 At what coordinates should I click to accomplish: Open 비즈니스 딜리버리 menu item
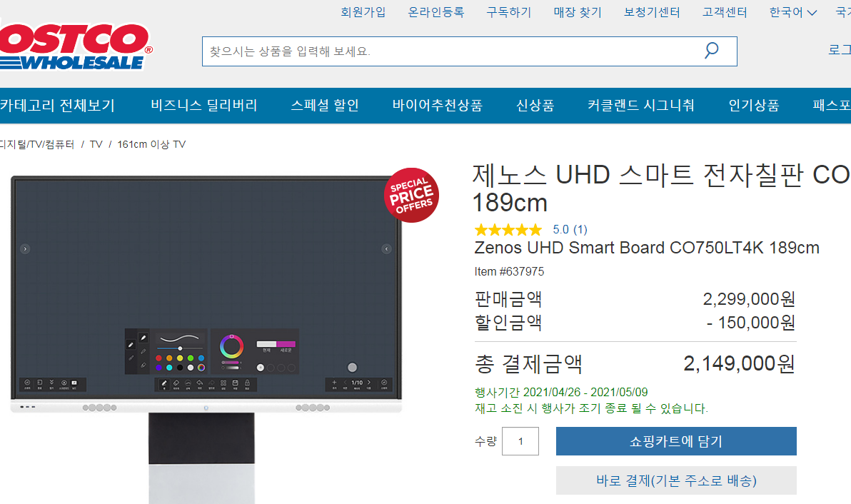tap(204, 105)
